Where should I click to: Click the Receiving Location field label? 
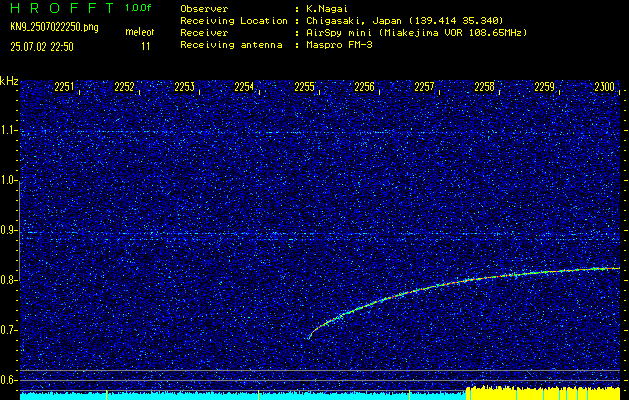click(234, 21)
